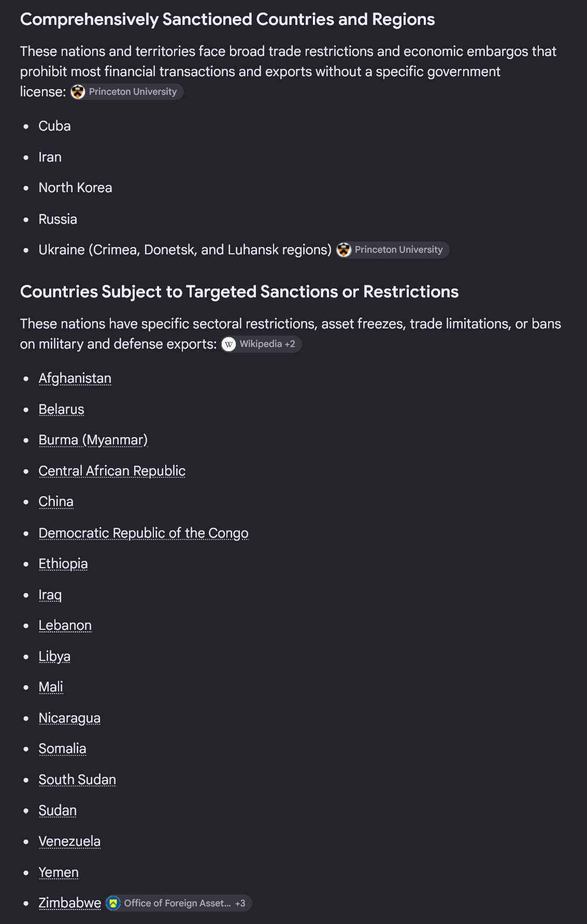Open the Iraq link
This screenshot has height=924, width=587.
pos(50,595)
